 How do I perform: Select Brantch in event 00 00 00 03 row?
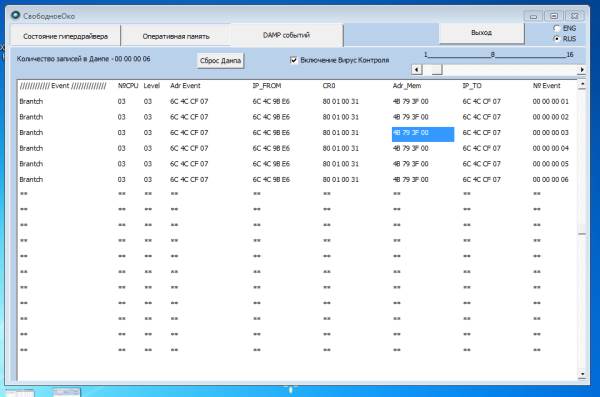pyautogui.click(x=31, y=133)
